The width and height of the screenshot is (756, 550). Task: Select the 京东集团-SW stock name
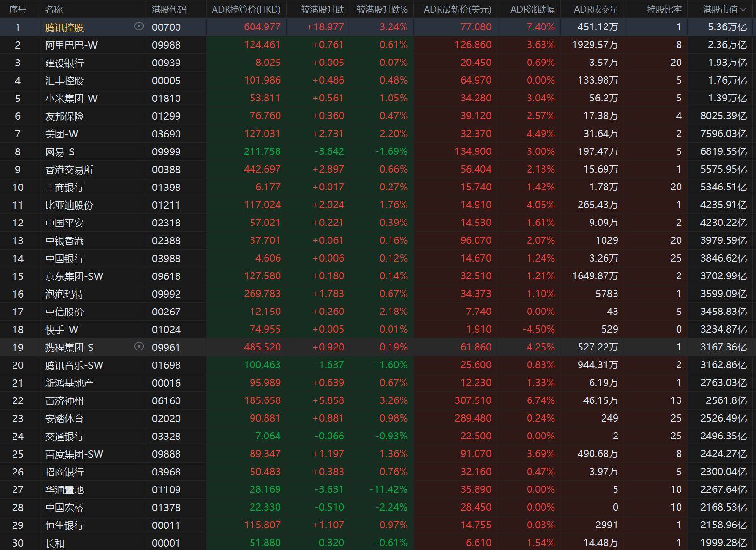point(74,276)
